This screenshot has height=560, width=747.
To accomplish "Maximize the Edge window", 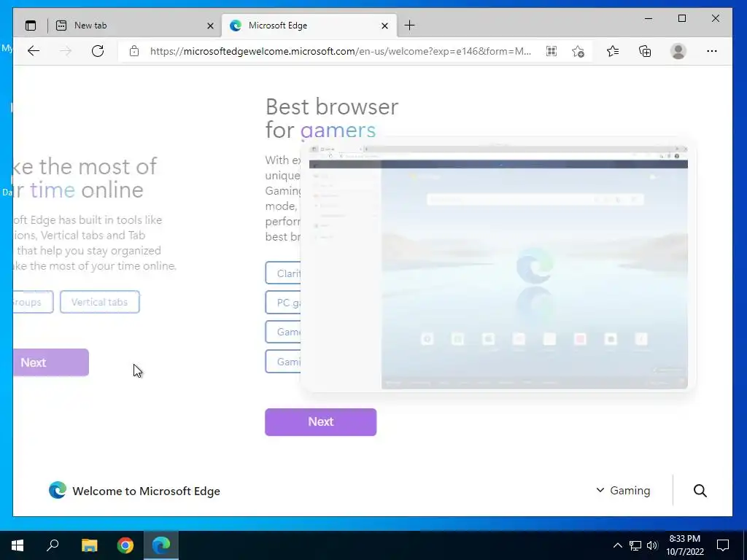I will [x=682, y=18].
